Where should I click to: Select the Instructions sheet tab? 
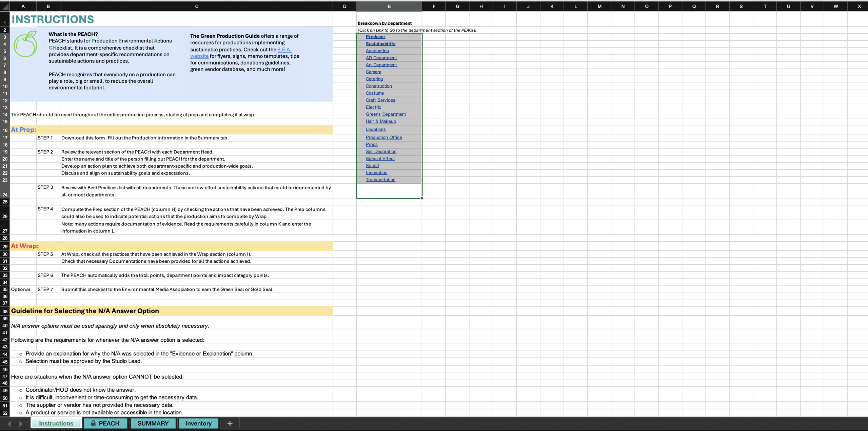(x=56, y=423)
